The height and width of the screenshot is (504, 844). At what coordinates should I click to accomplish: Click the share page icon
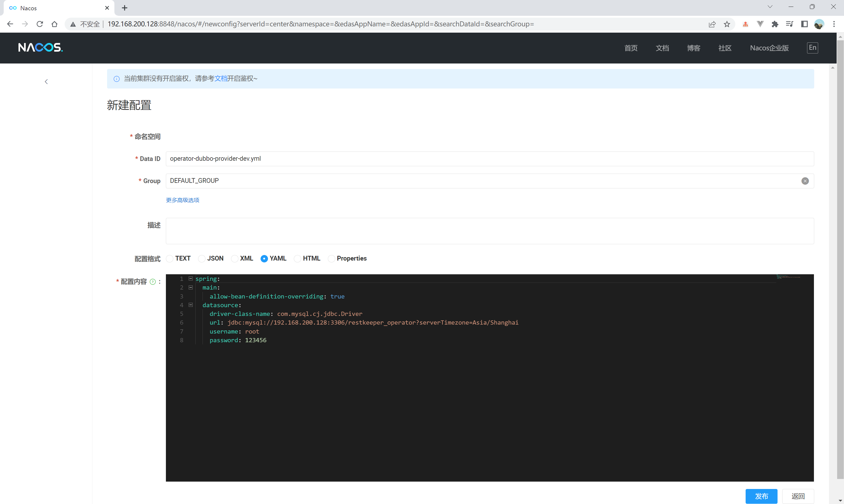click(x=712, y=24)
